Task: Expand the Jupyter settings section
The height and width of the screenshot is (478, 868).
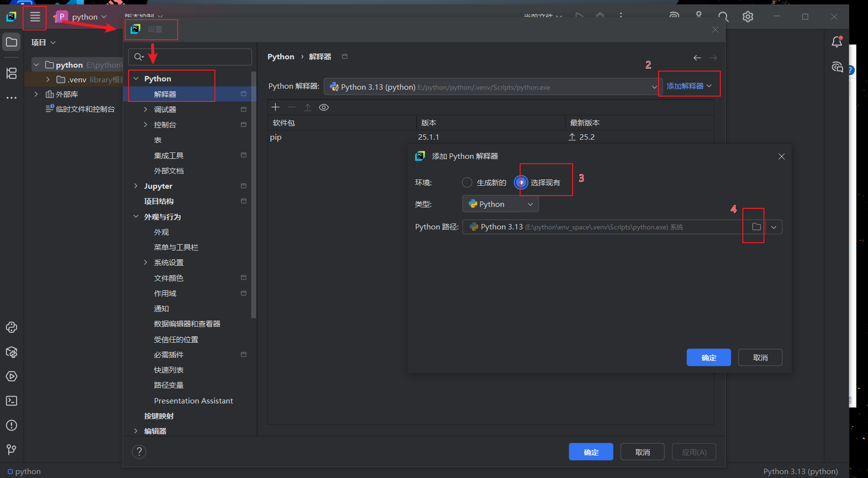Action: pos(136,186)
